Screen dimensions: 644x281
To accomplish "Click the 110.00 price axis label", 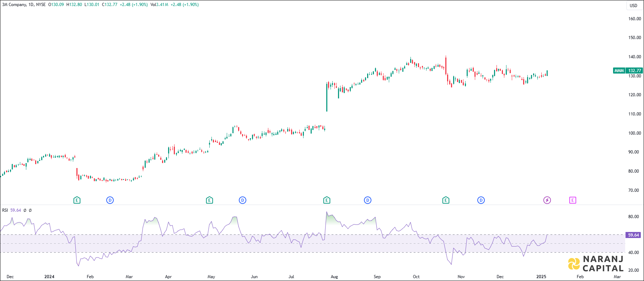I will point(635,114).
